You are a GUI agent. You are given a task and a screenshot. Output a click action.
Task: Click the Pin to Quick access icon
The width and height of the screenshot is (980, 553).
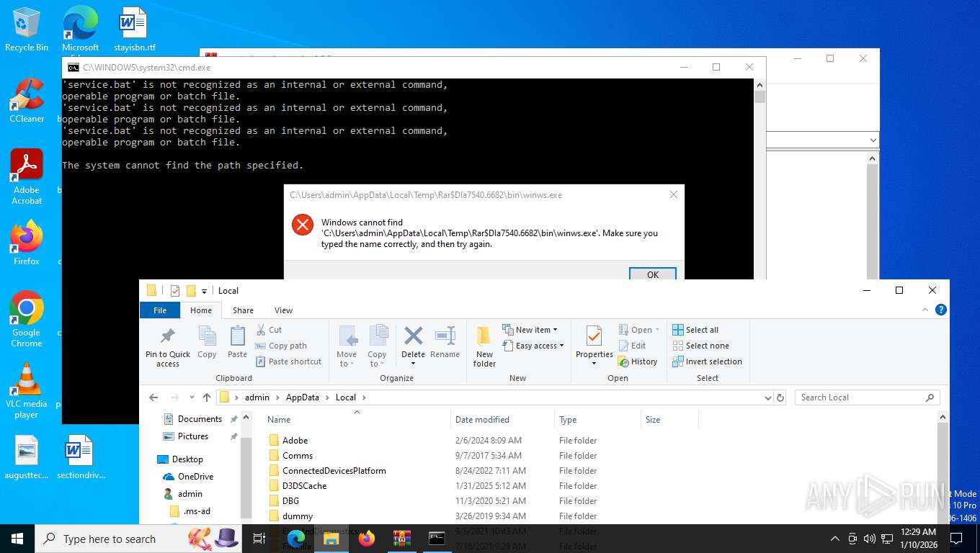point(168,347)
